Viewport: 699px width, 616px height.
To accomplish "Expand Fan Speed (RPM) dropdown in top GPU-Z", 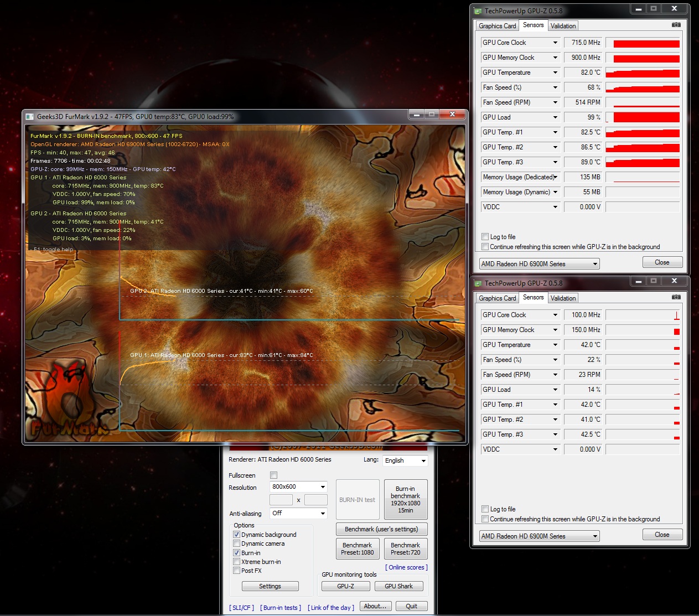I will tap(556, 102).
